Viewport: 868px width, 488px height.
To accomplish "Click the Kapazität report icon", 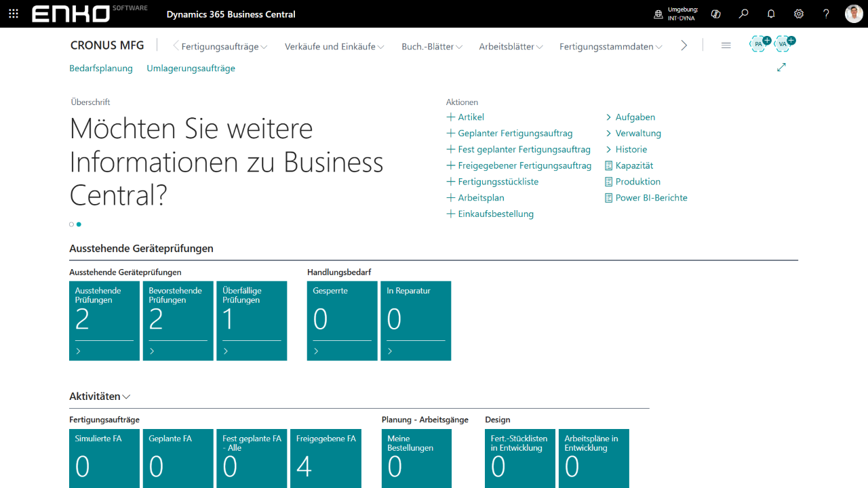I will coord(608,165).
